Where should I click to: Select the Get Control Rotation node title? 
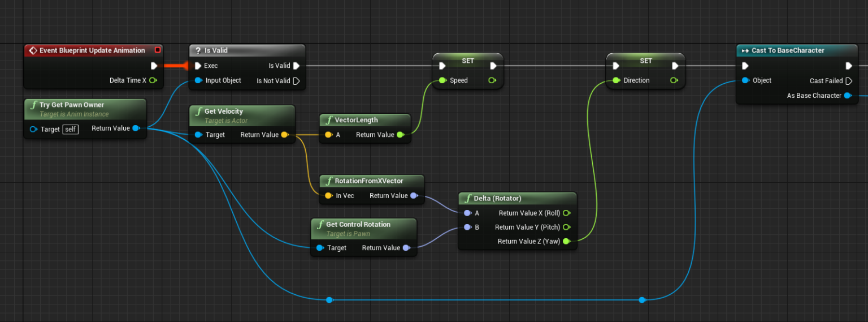point(358,225)
